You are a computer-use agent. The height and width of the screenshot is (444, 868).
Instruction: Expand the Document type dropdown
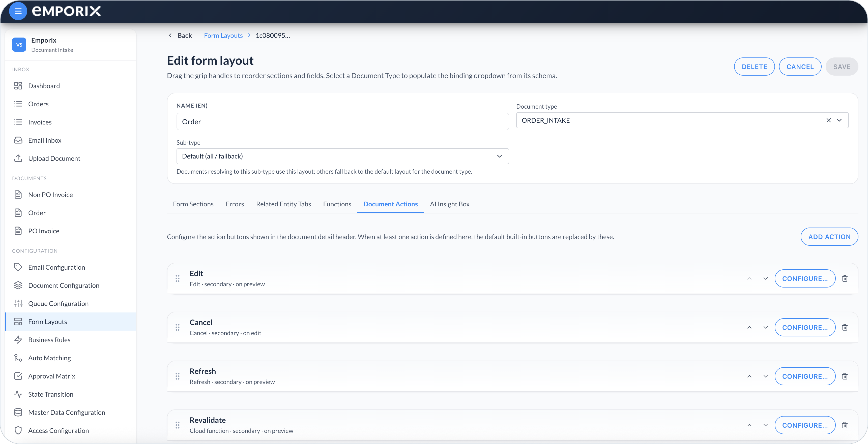pos(839,120)
